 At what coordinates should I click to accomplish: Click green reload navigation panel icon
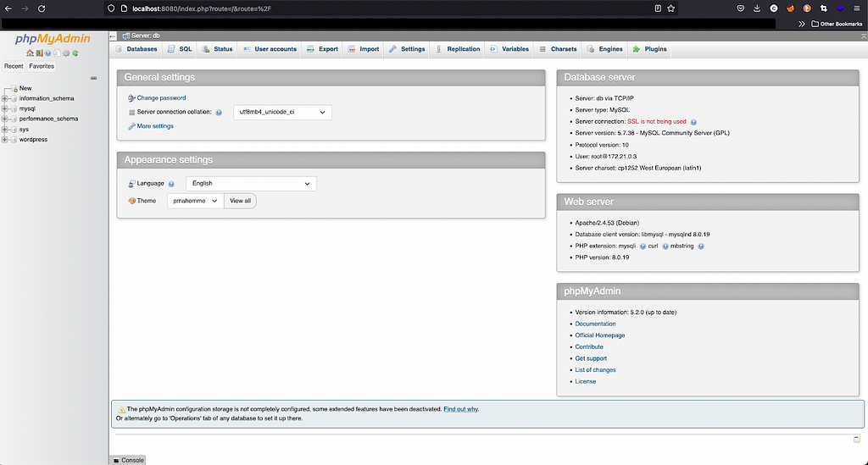pyautogui.click(x=75, y=53)
